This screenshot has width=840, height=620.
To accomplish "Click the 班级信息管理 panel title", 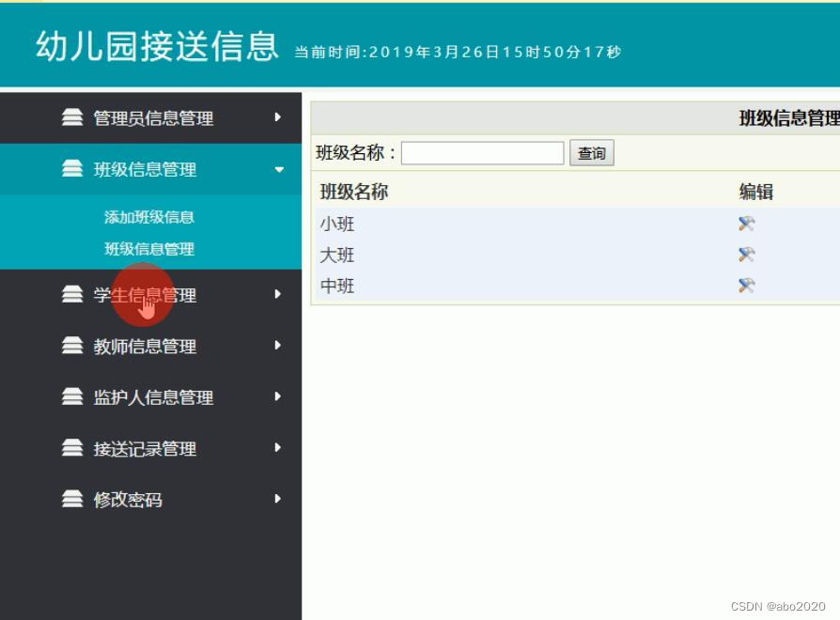I will (x=789, y=117).
